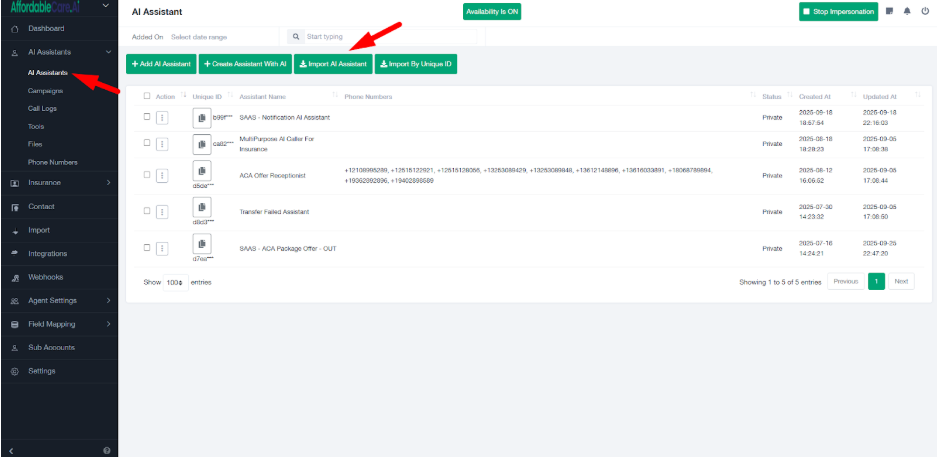Click the power logout icon
941x459 pixels.
925,12
